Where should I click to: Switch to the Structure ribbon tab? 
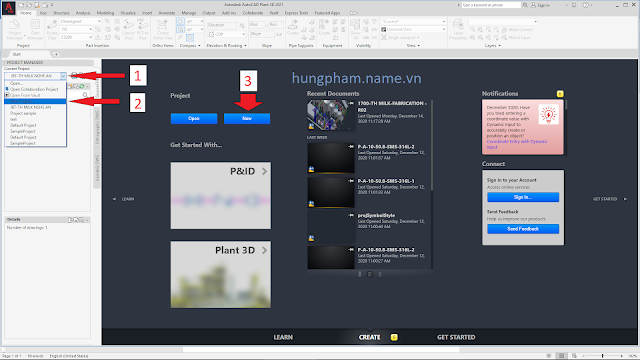click(61, 13)
